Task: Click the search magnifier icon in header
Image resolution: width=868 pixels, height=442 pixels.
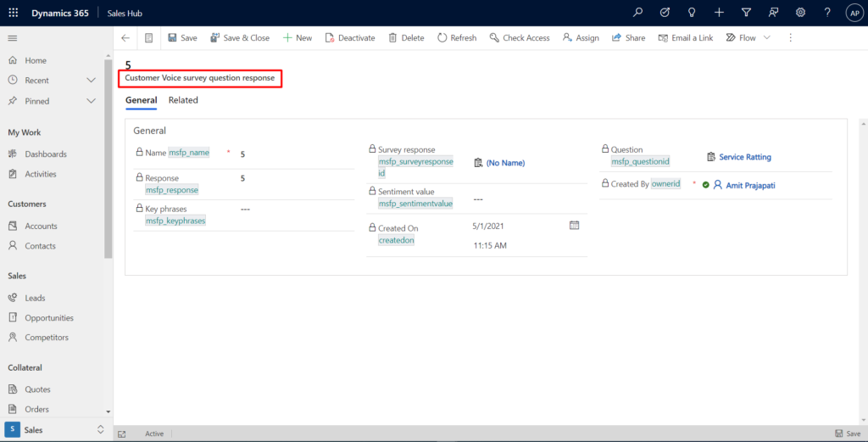Action: click(637, 12)
